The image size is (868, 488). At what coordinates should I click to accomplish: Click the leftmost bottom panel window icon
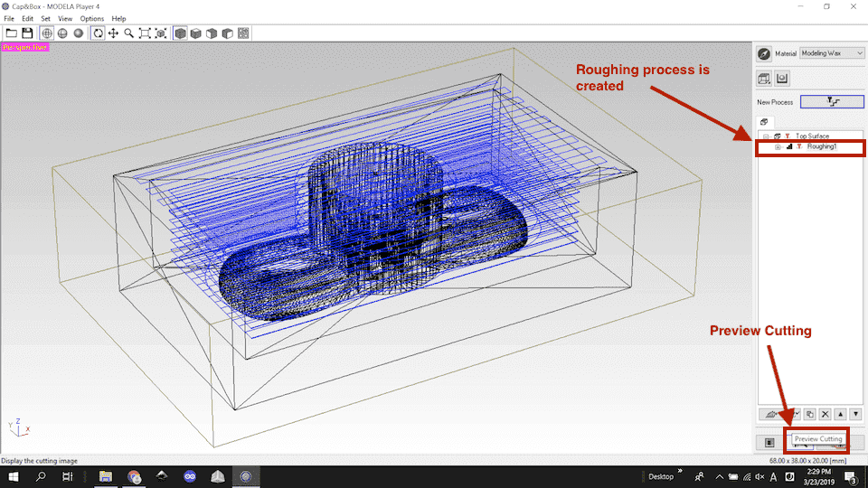[x=769, y=443]
